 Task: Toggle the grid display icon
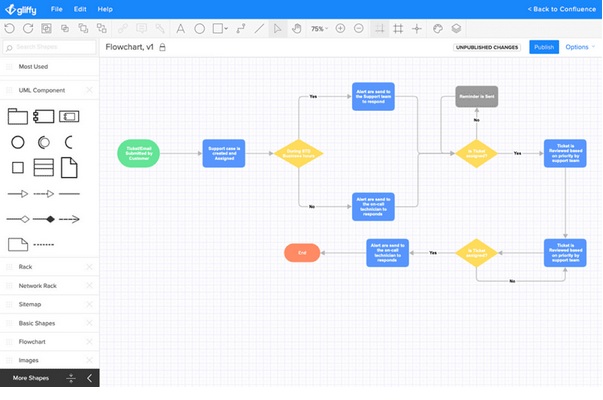tap(398, 28)
